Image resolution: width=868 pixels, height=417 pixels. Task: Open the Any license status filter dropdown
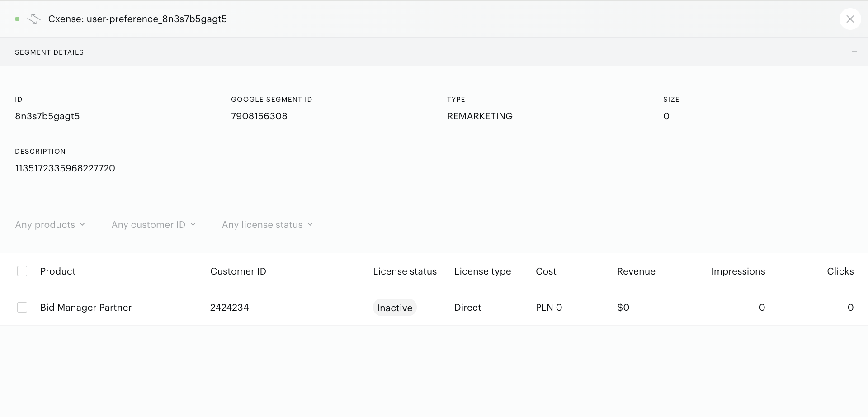[268, 225]
